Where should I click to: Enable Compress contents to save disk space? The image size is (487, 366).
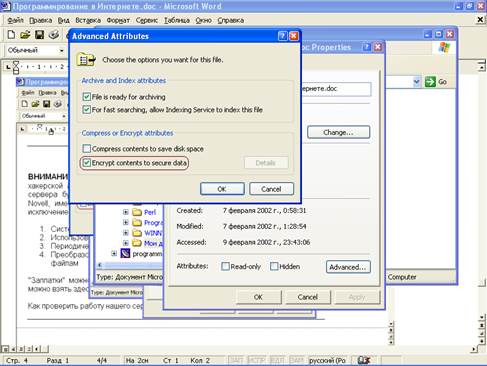[x=87, y=149]
